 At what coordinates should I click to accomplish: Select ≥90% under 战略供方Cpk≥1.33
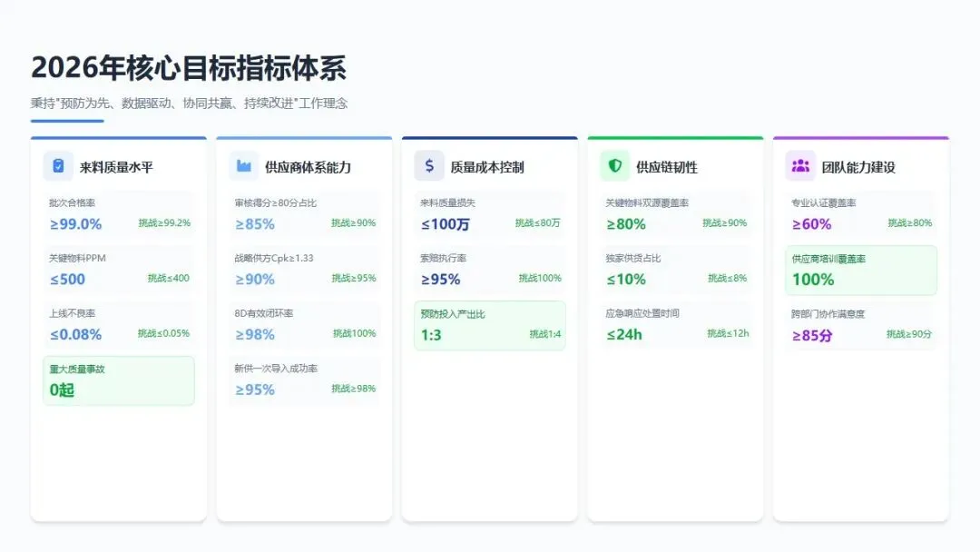pyautogui.click(x=255, y=279)
